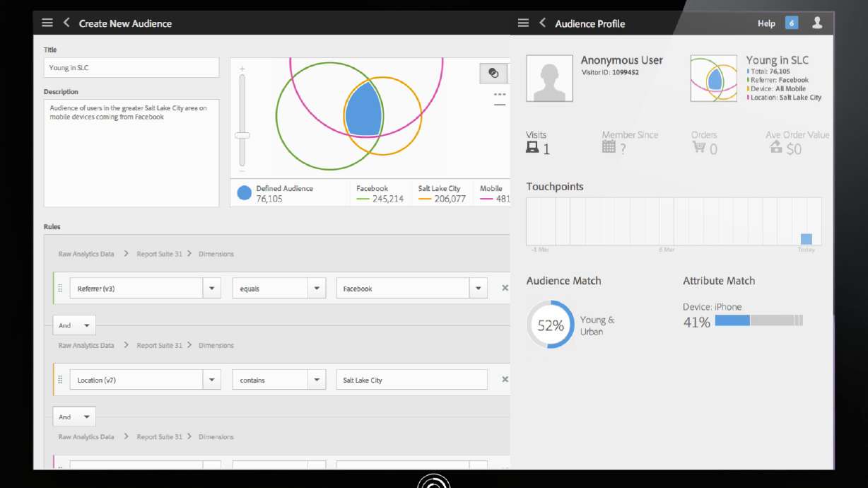Open the user account icon
Viewport: 868px width, 488px height.
point(817,23)
